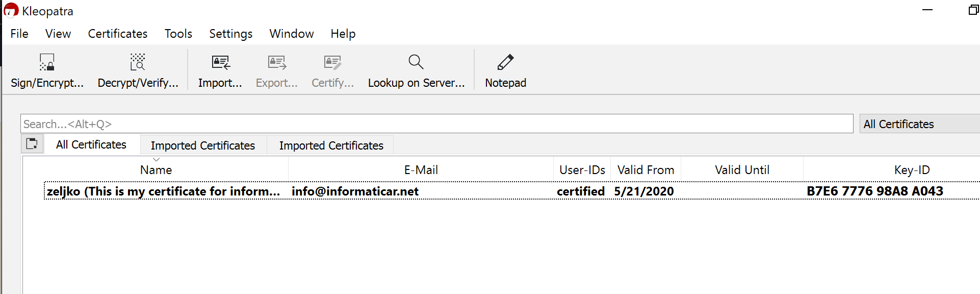
Task: Switch to the All Certificates tab
Action: pyautogui.click(x=91, y=144)
